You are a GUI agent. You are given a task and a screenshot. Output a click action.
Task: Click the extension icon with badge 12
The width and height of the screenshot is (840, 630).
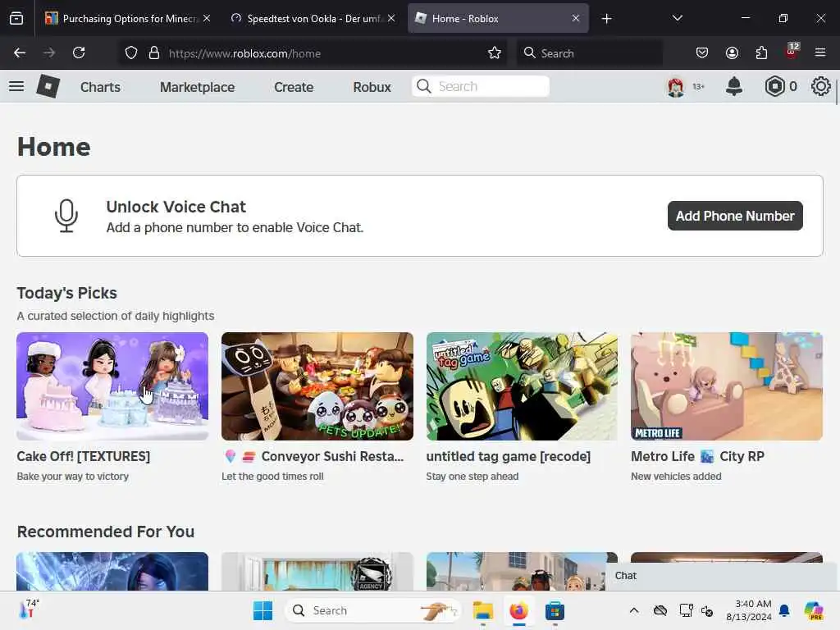(x=792, y=52)
